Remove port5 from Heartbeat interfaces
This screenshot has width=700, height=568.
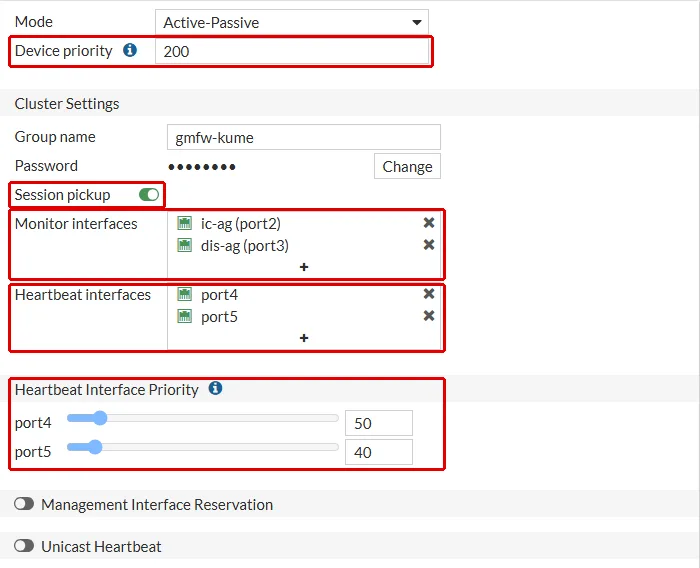point(429,316)
